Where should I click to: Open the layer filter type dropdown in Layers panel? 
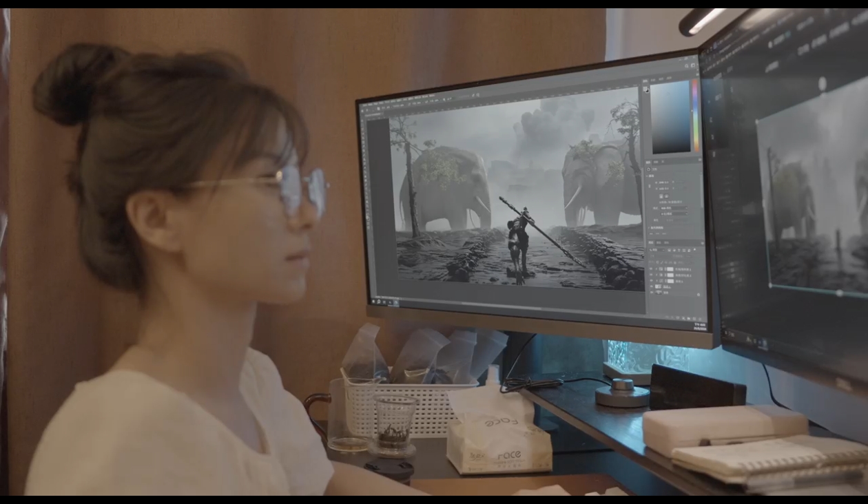click(x=657, y=250)
